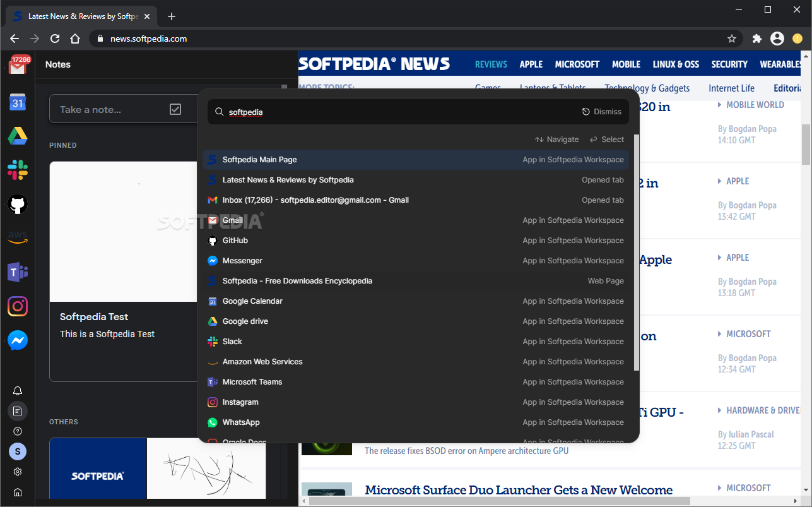The image size is (812, 507).
Task: Open settings with the gear icon
Action: coord(18,472)
